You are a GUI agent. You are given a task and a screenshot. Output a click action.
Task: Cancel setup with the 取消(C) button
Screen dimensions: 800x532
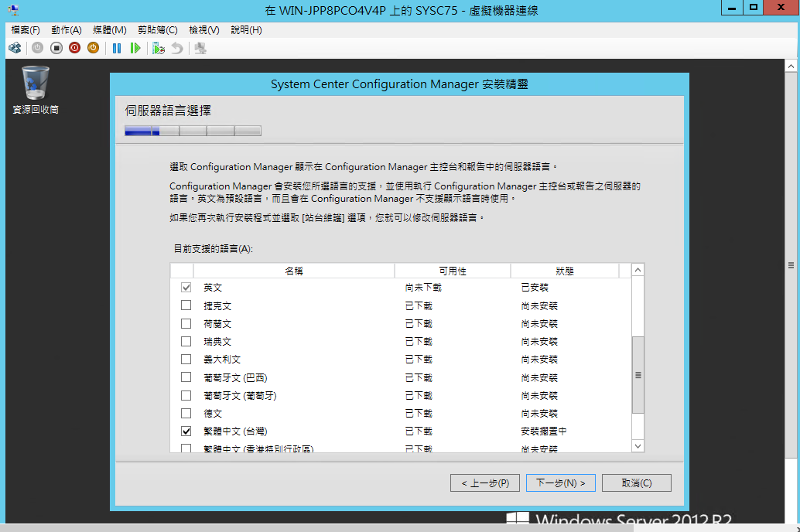(637, 483)
